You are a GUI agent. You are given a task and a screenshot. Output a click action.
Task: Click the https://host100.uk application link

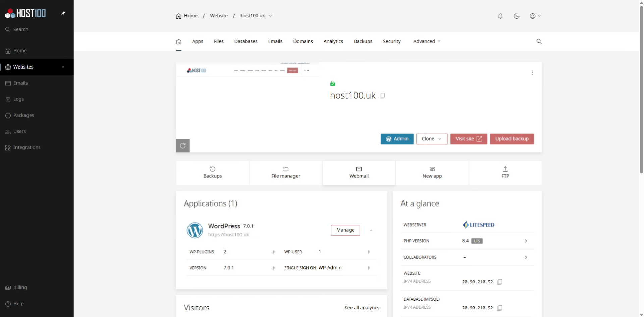point(228,235)
